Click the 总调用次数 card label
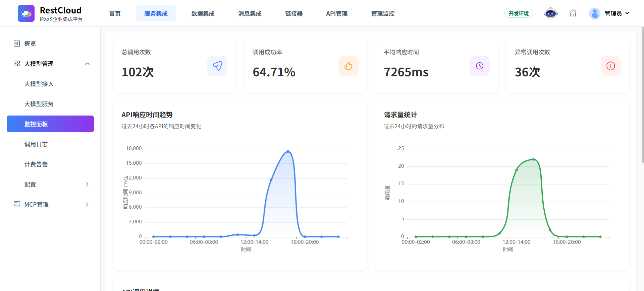Viewport: 644px width, 291px height. [x=136, y=52]
